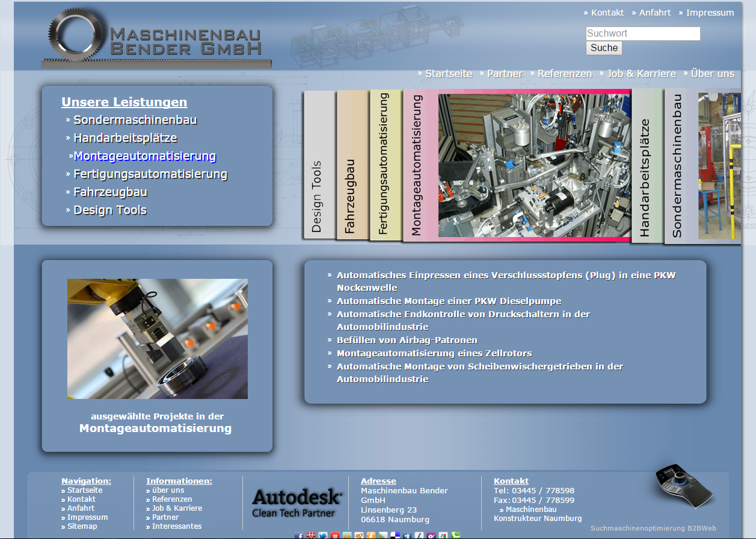Click the Suche button
The image size is (756, 539).
tap(604, 48)
